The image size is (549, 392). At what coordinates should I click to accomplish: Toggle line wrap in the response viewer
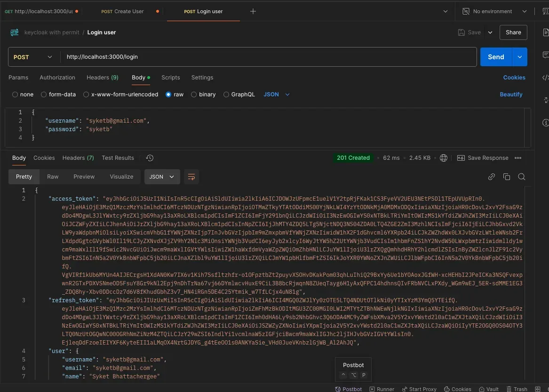(x=191, y=177)
